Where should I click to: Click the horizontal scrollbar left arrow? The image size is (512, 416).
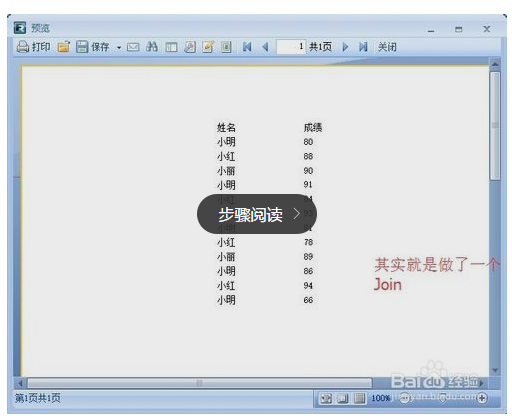pos(20,383)
